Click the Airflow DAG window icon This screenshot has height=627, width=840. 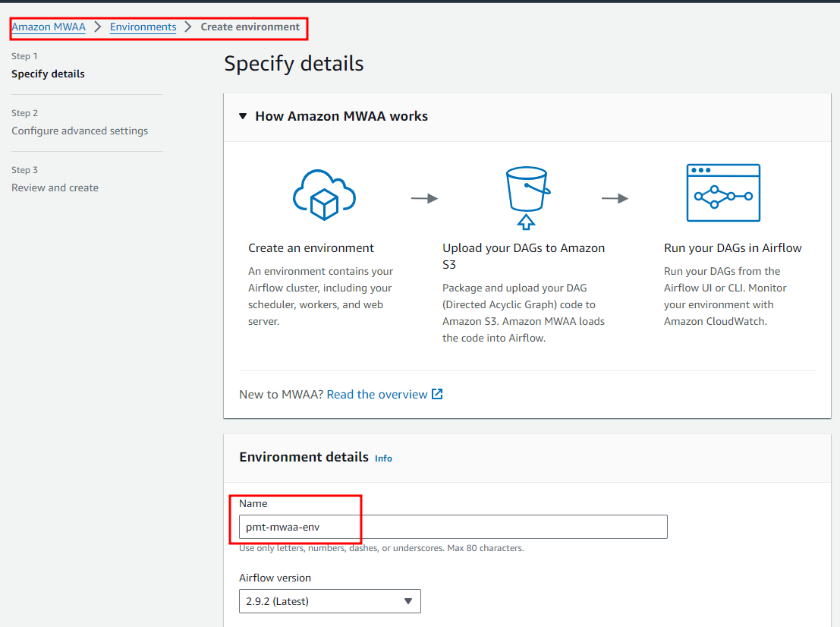[723, 193]
